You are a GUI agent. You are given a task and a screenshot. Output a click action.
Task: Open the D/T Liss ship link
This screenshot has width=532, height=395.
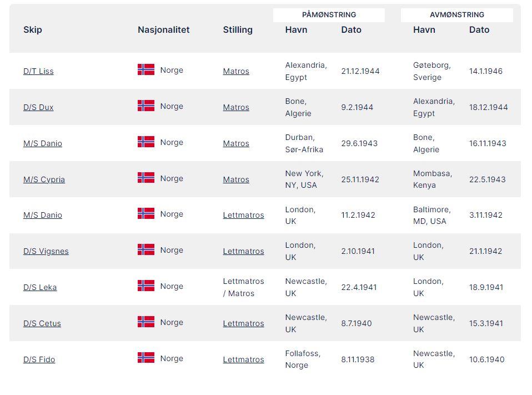click(38, 71)
